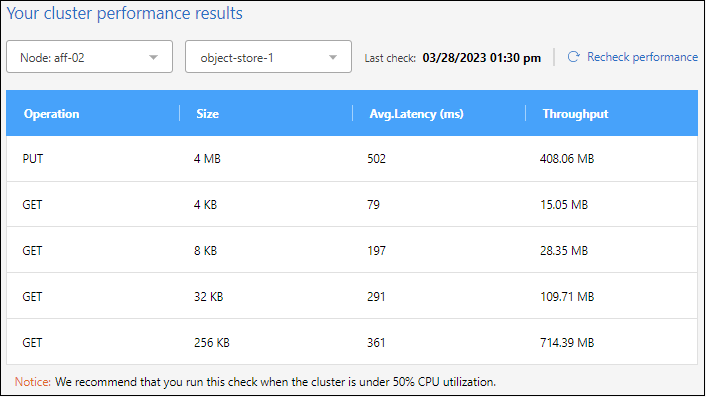Click the 'Your cluster performance results' heading
The width and height of the screenshot is (706, 397).
tap(124, 13)
